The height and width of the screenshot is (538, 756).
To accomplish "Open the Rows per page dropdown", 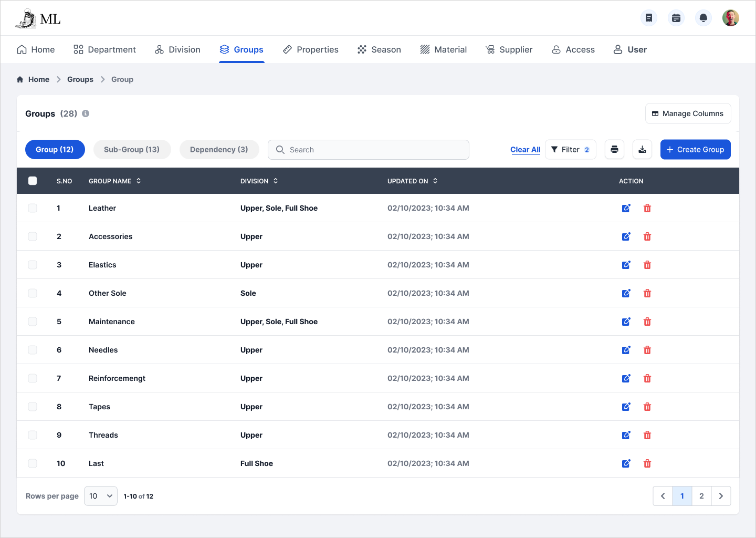I will 101,496.
